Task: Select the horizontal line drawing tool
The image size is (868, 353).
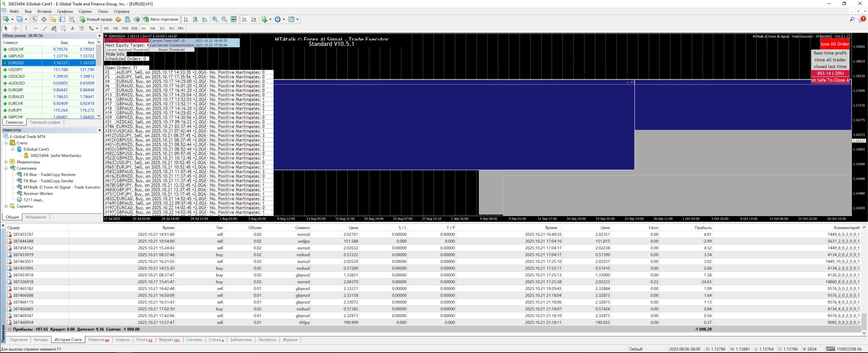Action: pos(36,28)
